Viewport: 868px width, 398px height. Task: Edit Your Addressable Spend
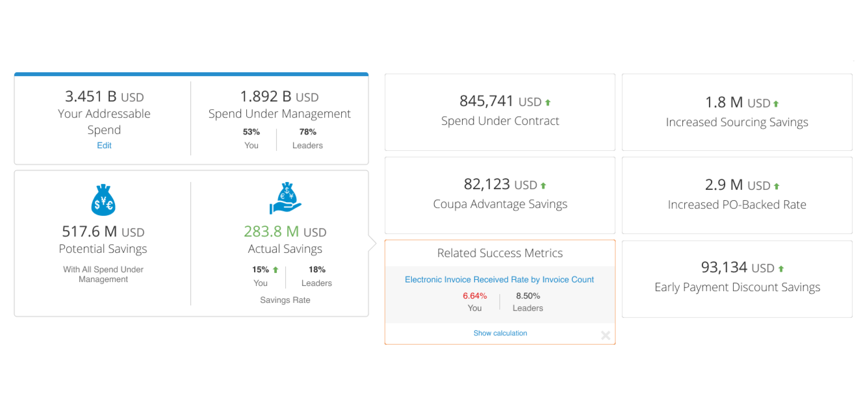point(104,145)
